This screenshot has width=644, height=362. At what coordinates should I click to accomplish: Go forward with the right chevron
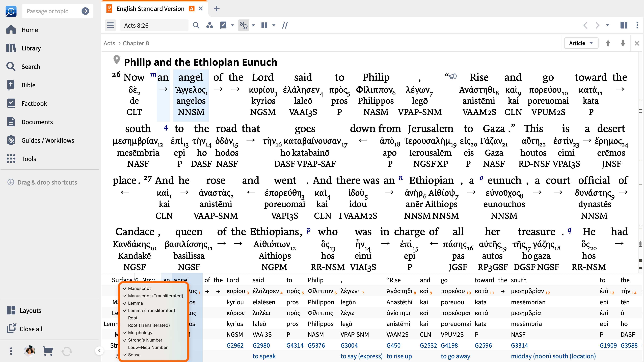(597, 25)
